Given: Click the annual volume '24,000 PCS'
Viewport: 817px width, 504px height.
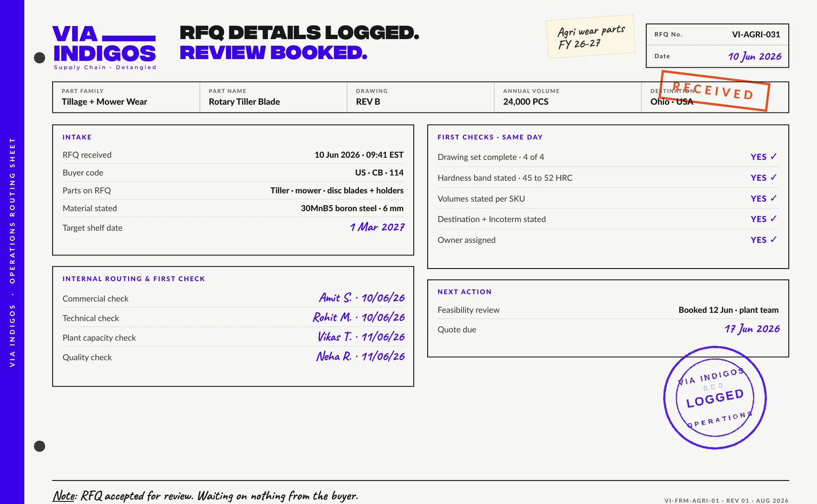Looking at the screenshot, I should point(526,102).
